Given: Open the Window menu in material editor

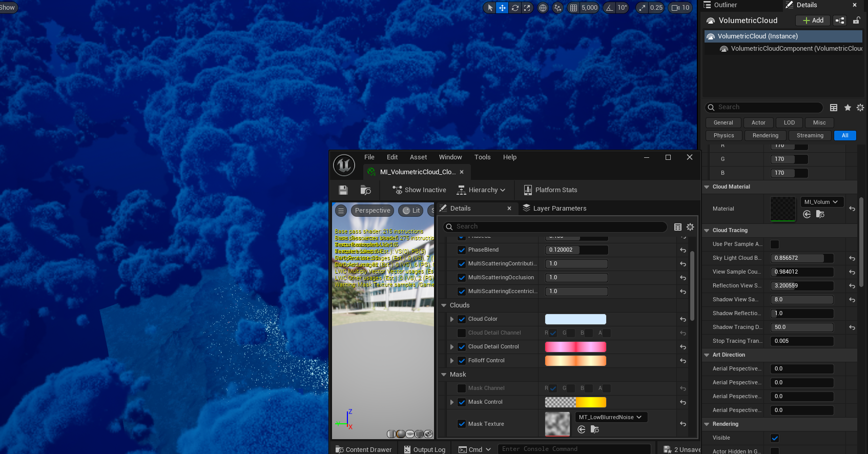Looking at the screenshot, I should pos(450,157).
